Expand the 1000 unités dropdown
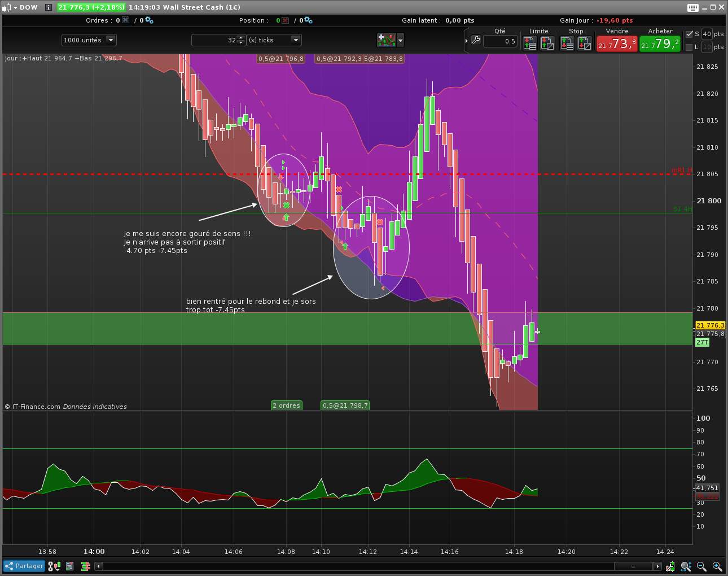 click(111, 40)
